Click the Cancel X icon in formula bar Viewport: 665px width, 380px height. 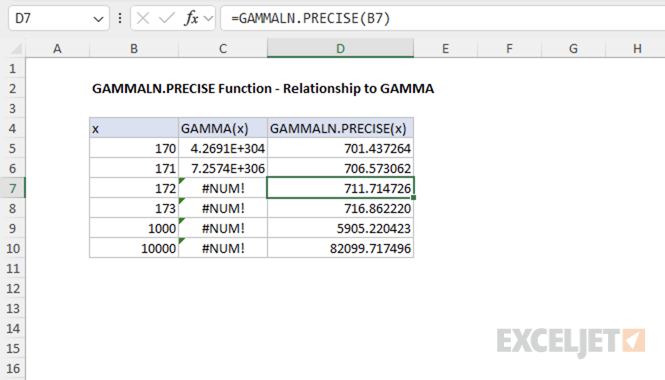pyautogui.click(x=143, y=18)
